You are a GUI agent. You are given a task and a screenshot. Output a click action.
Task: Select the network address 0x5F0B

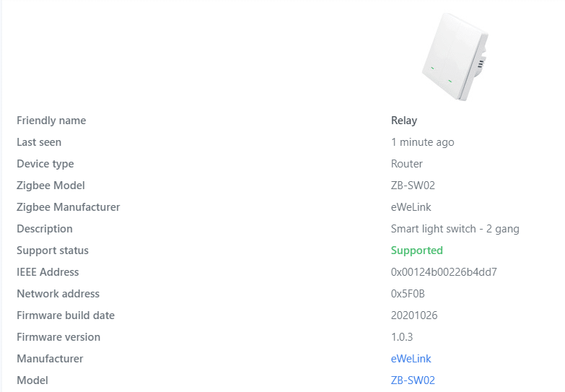[x=408, y=294]
